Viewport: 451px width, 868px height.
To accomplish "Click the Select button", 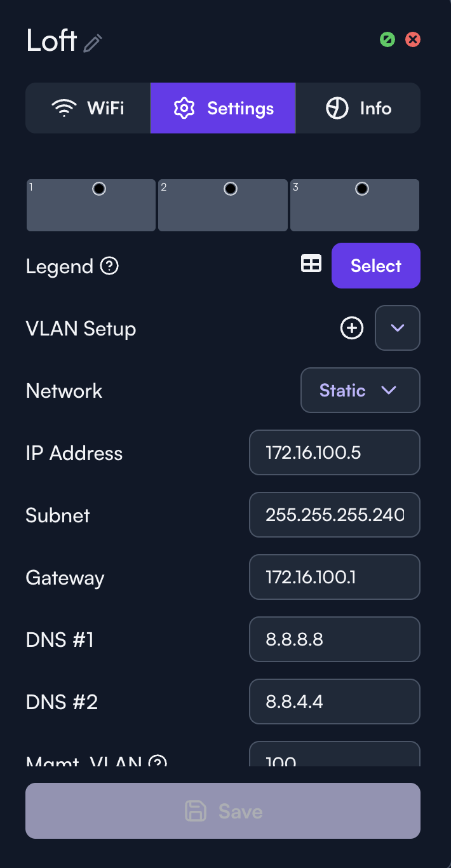I will [376, 266].
